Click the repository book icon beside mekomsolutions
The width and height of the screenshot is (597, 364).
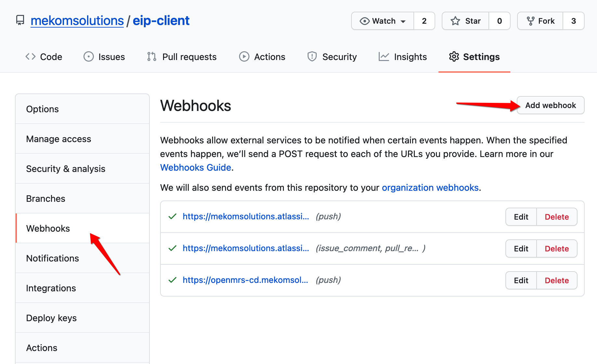(x=20, y=20)
